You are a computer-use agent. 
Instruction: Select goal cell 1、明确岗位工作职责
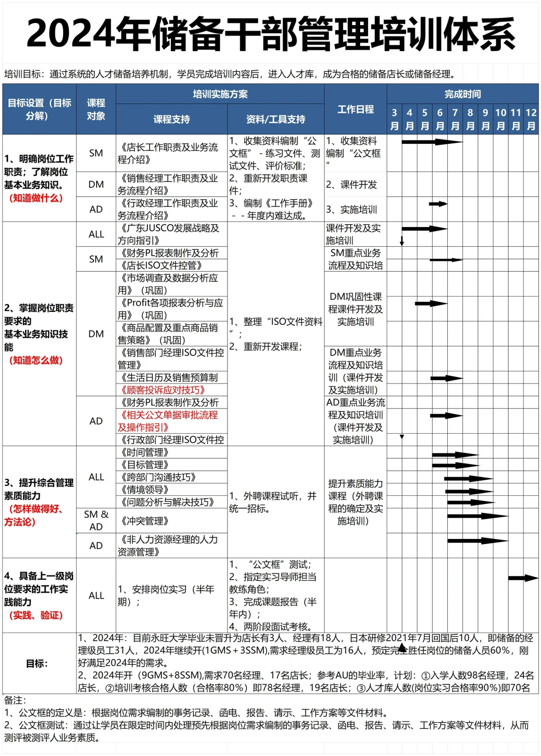click(40, 178)
